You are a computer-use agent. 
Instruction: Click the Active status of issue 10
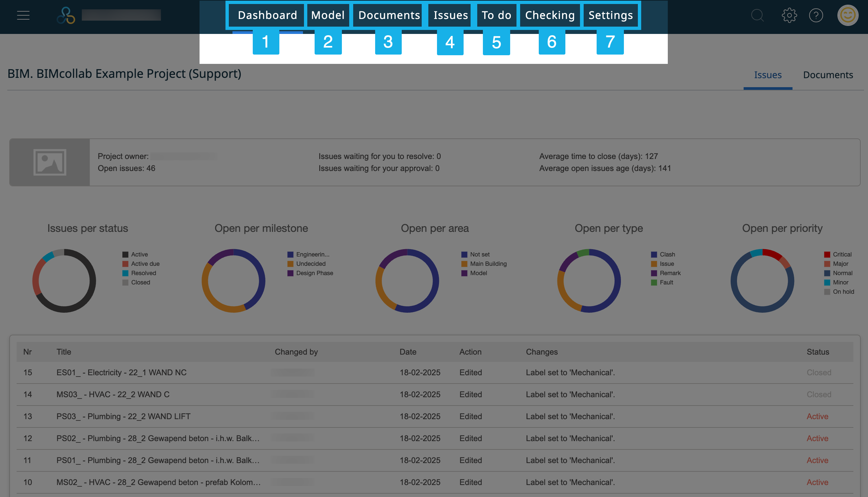(817, 482)
